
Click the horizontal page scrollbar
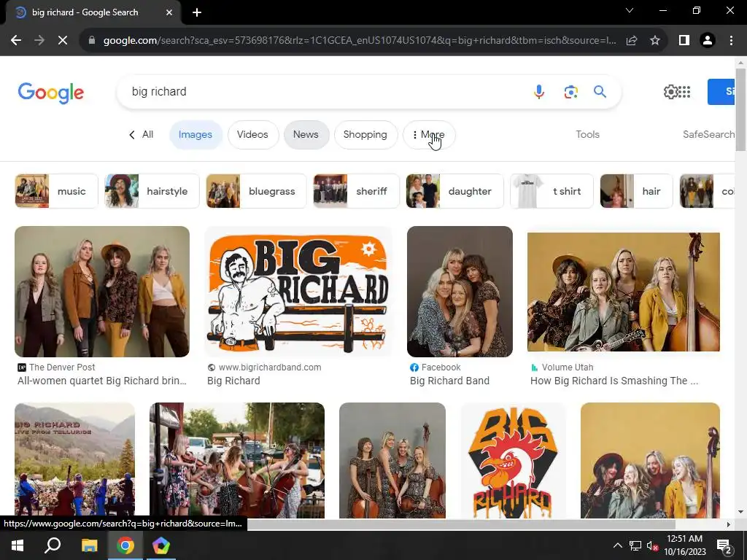(x=461, y=524)
